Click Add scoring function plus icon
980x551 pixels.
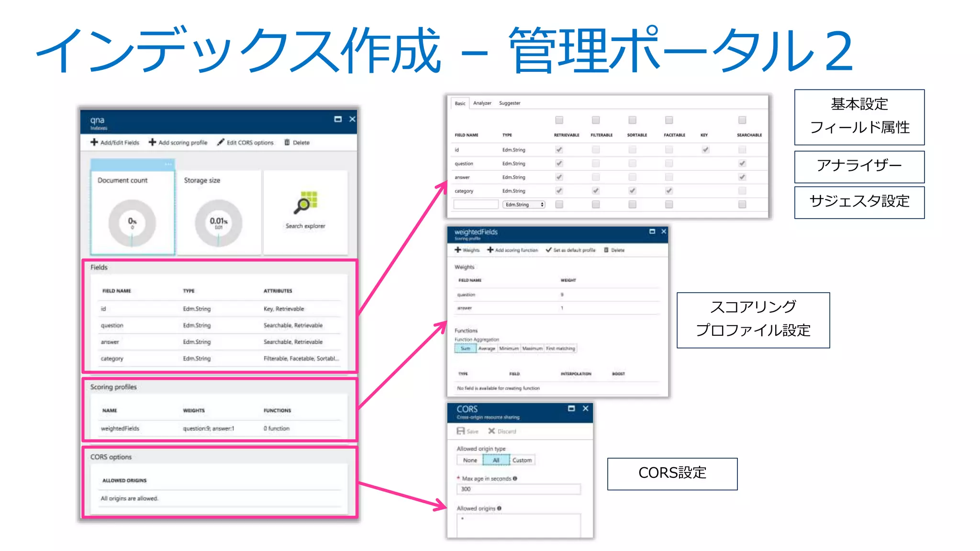click(x=490, y=250)
